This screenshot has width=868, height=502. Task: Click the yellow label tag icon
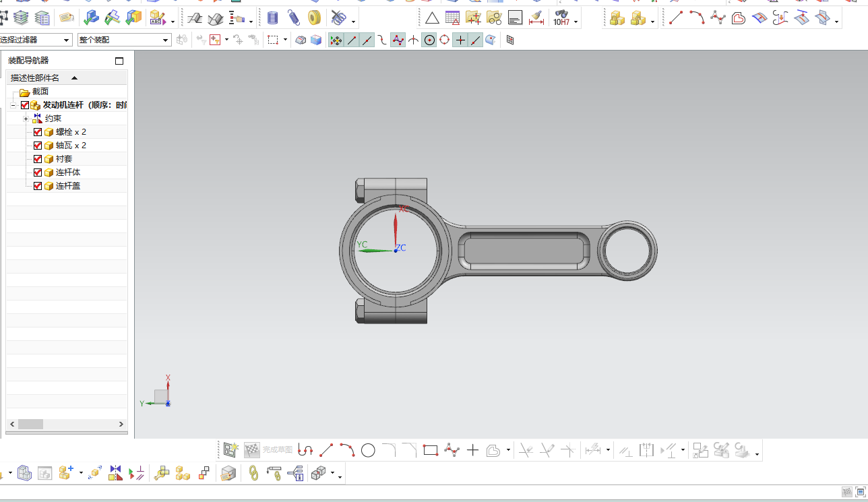click(x=66, y=18)
